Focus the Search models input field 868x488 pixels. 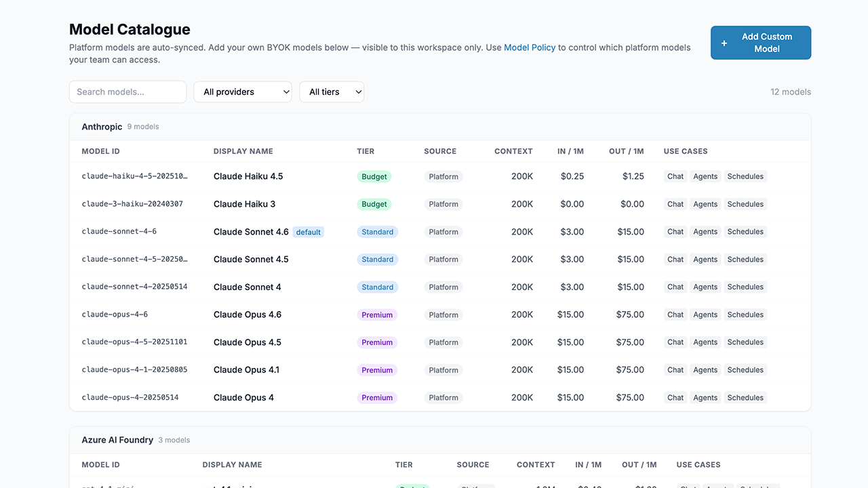(x=127, y=91)
